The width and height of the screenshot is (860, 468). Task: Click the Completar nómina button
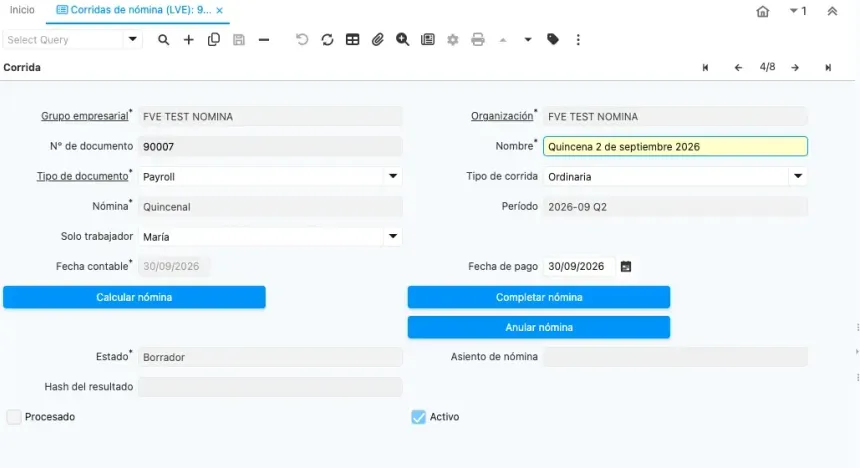539,297
